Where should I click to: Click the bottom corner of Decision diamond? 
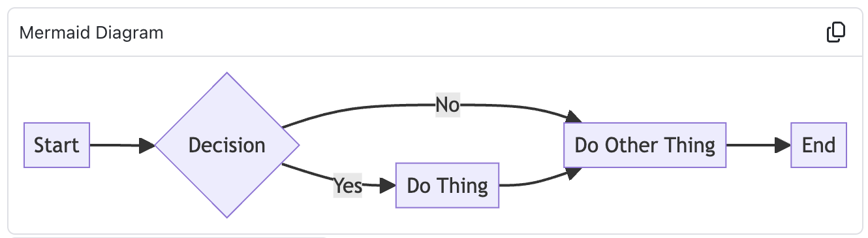[x=227, y=216]
